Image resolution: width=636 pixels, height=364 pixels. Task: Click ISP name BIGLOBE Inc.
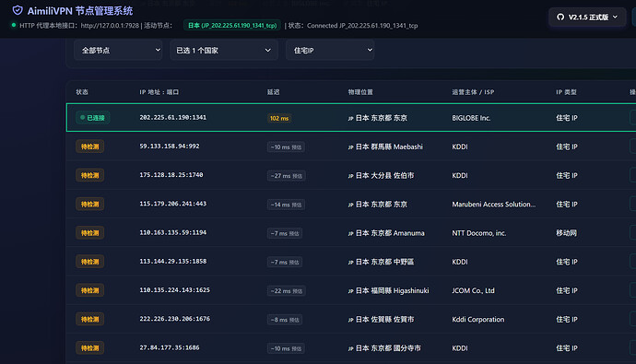(471, 118)
